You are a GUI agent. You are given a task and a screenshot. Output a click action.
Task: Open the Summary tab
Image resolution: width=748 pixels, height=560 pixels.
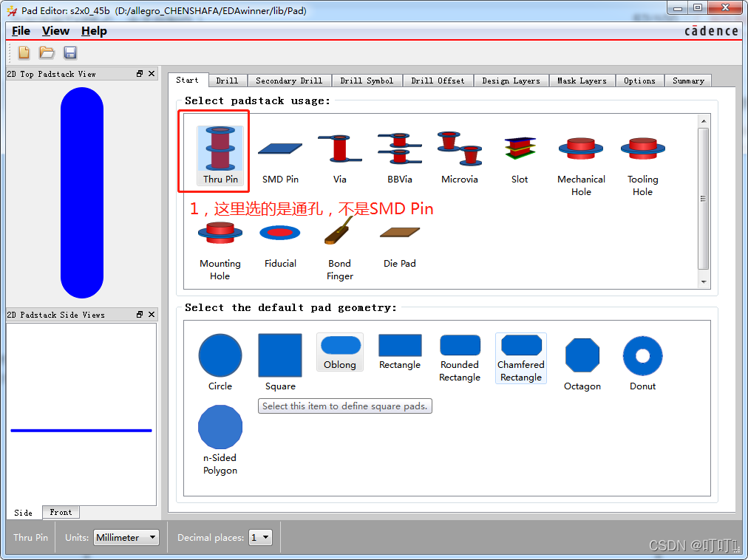[x=688, y=81]
